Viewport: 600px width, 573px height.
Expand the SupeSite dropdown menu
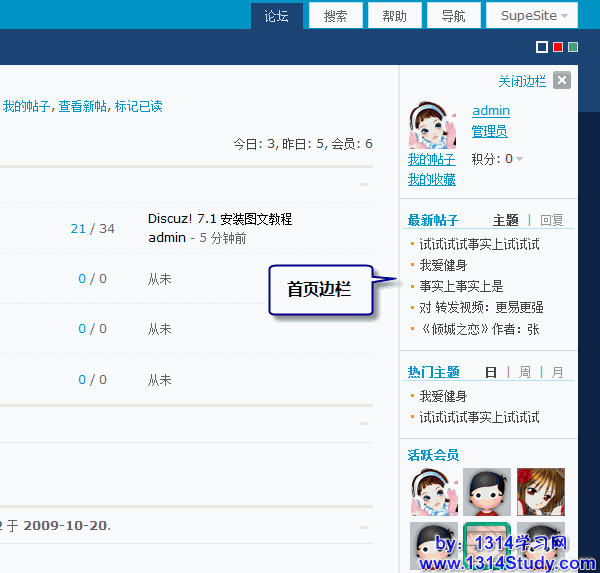tap(532, 16)
